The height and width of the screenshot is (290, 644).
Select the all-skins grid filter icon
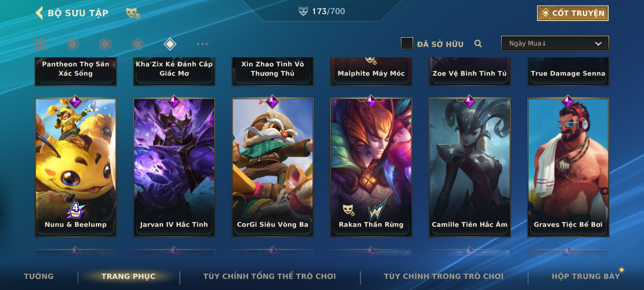point(40,44)
